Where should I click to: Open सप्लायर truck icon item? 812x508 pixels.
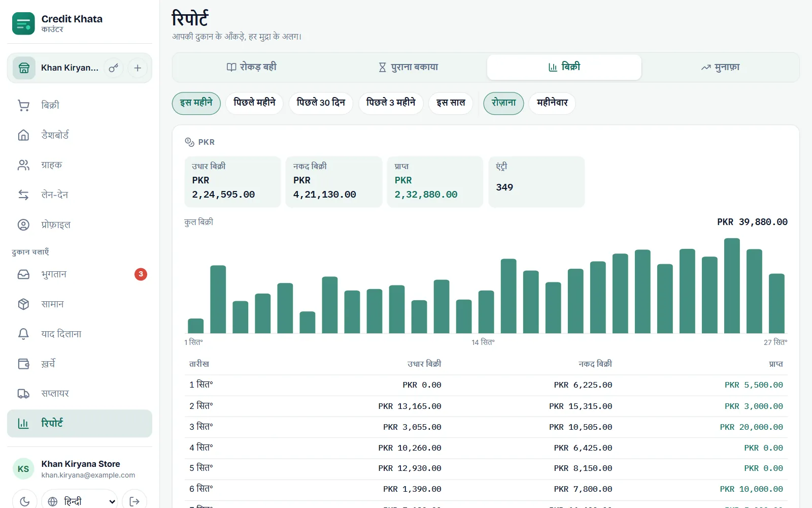[x=80, y=394]
